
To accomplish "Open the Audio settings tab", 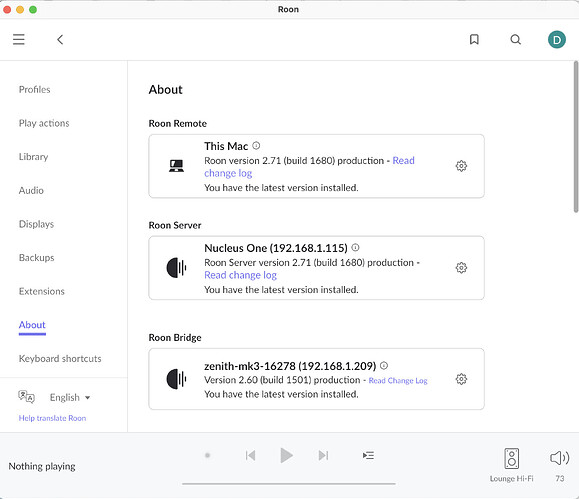I will click(31, 190).
